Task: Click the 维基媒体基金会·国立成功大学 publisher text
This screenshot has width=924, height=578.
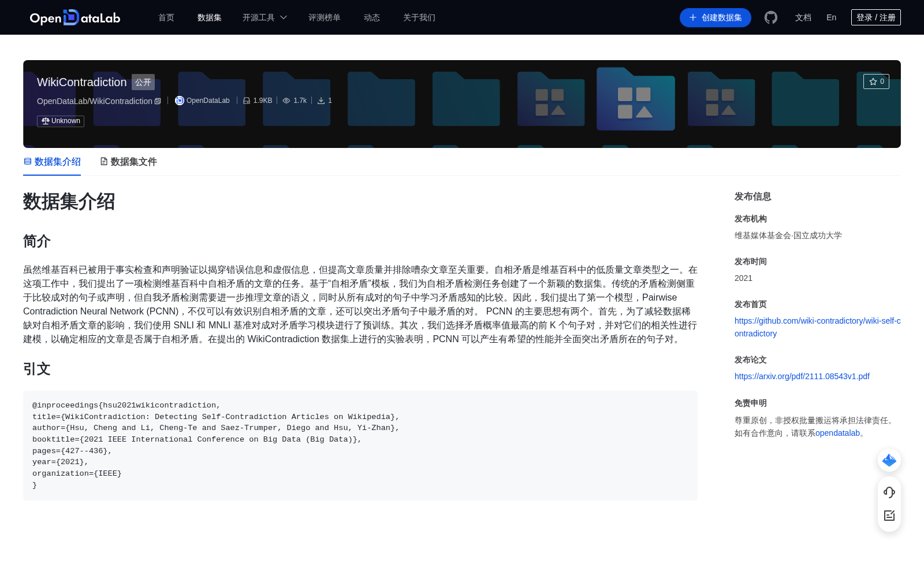Action: [x=788, y=235]
